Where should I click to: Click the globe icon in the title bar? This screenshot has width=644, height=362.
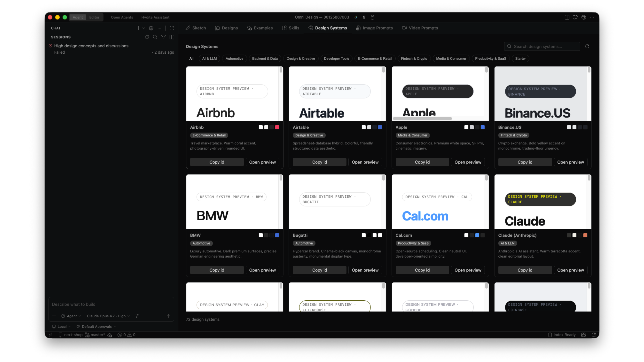(x=583, y=17)
